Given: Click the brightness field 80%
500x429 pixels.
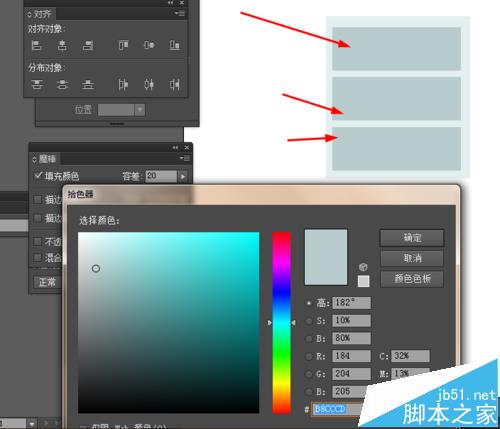Looking at the screenshot, I should [351, 338].
